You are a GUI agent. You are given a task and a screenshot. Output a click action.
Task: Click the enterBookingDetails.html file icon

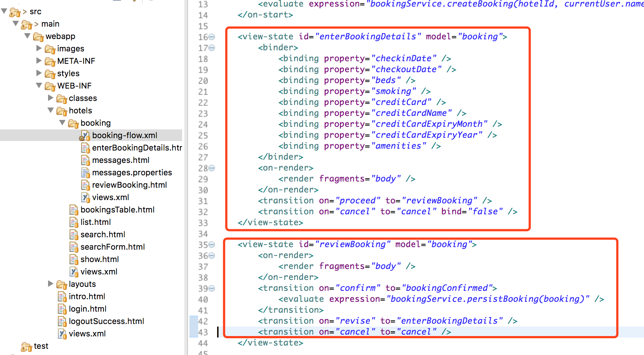tap(86, 148)
